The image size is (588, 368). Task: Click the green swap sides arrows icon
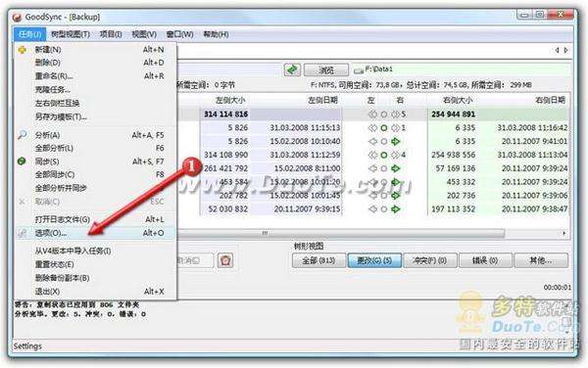292,69
